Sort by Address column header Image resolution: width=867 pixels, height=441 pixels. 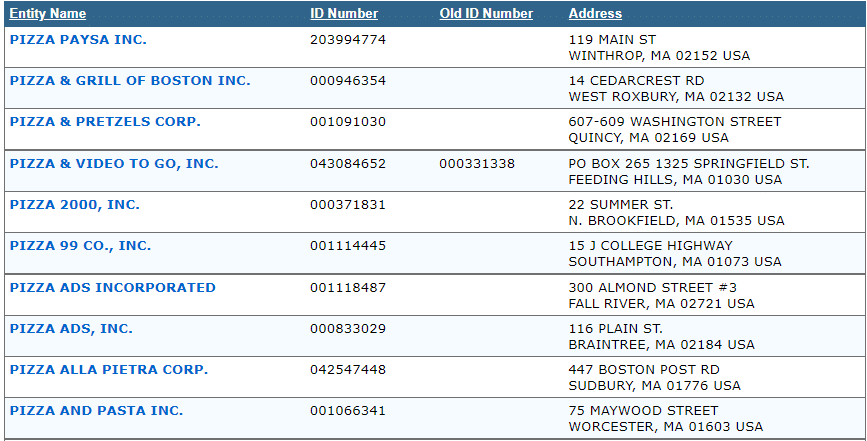(595, 14)
